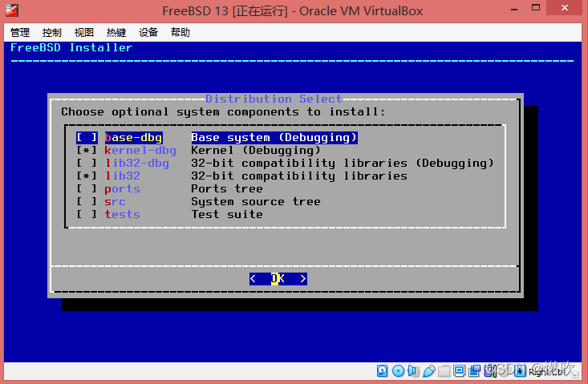Maximize the VirtualBox window

tap(536, 8)
